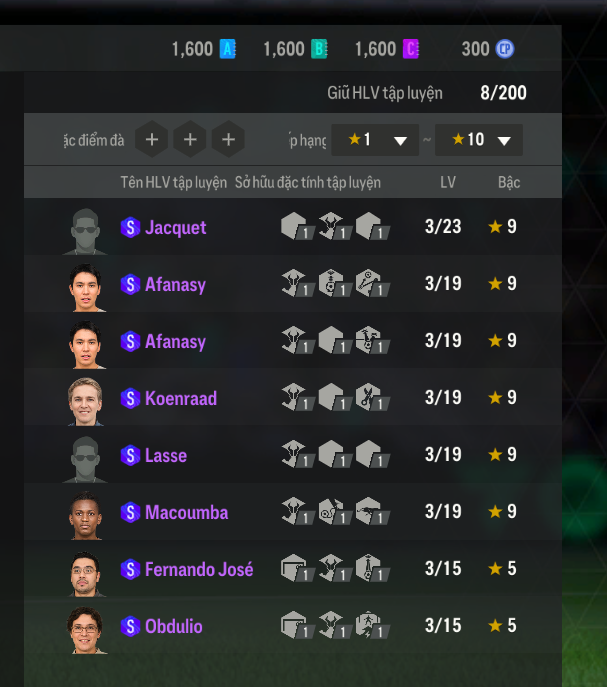Sort by Tên HLV tập luyện column header
Viewport: 607px width, 687px height.
click(174, 182)
